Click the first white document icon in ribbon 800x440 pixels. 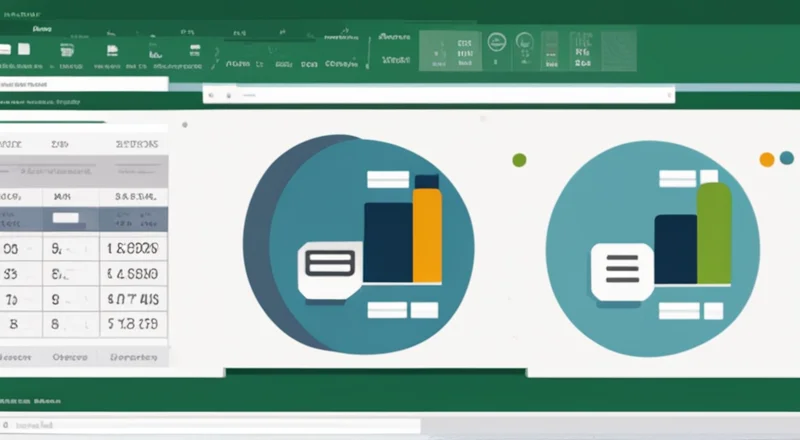(22, 48)
